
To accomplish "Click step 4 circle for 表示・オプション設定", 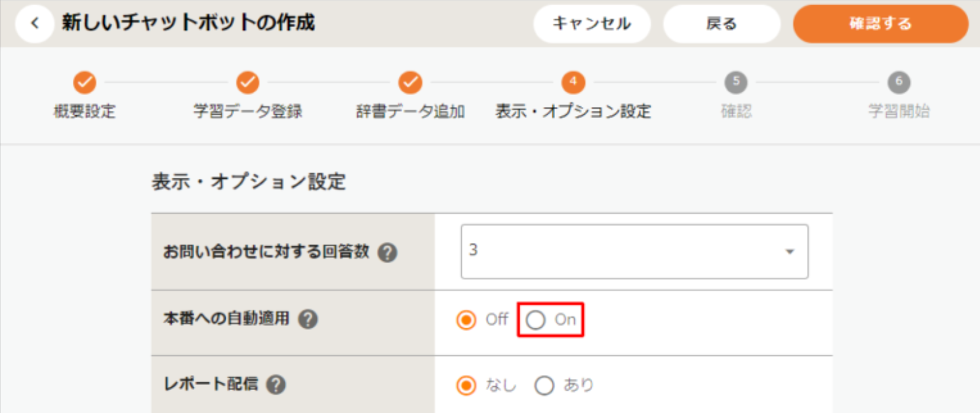I will 573,83.
